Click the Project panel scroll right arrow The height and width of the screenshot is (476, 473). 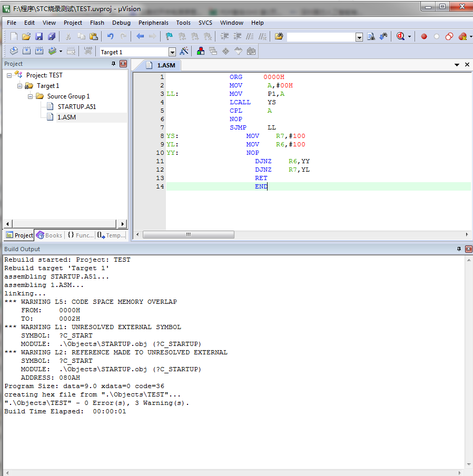tap(122, 224)
